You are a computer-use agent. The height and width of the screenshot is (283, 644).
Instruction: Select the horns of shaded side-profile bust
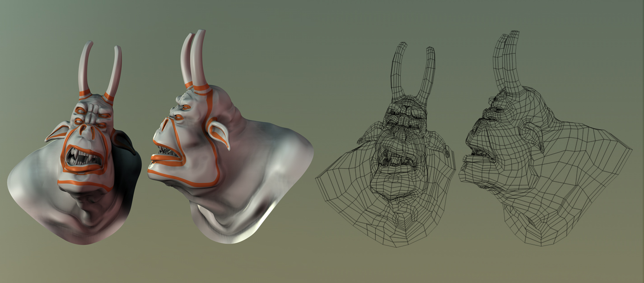[195, 57]
